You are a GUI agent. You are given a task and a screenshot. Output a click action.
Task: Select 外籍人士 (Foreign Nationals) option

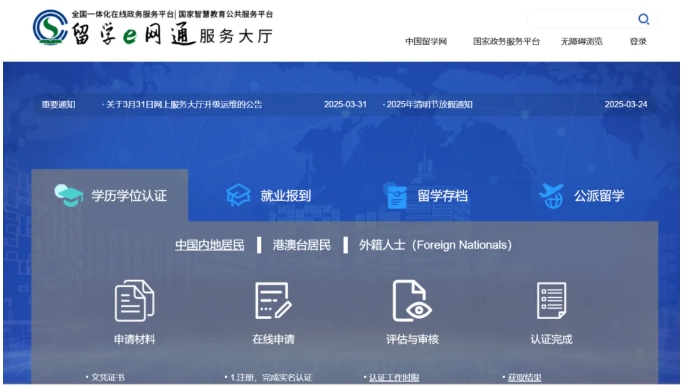435,245
